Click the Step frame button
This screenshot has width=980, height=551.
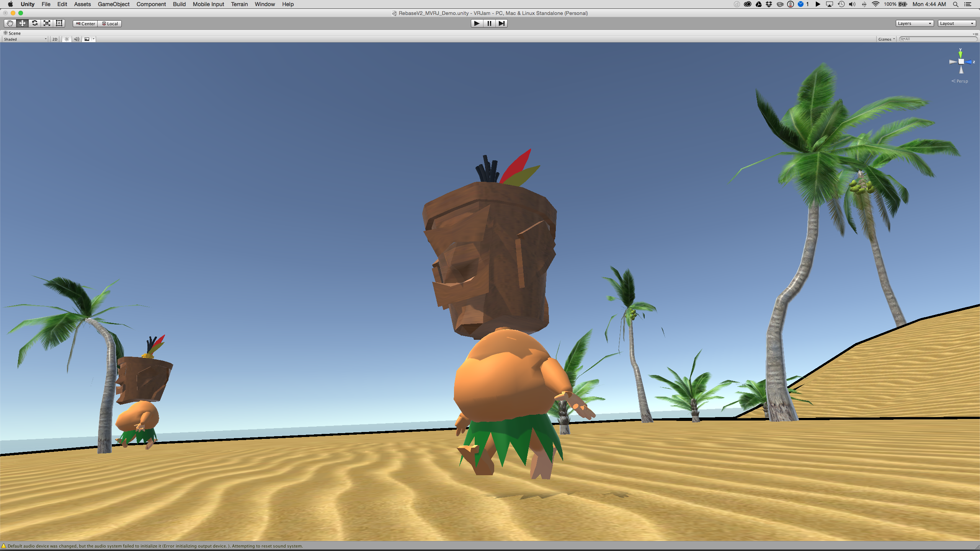[501, 23]
